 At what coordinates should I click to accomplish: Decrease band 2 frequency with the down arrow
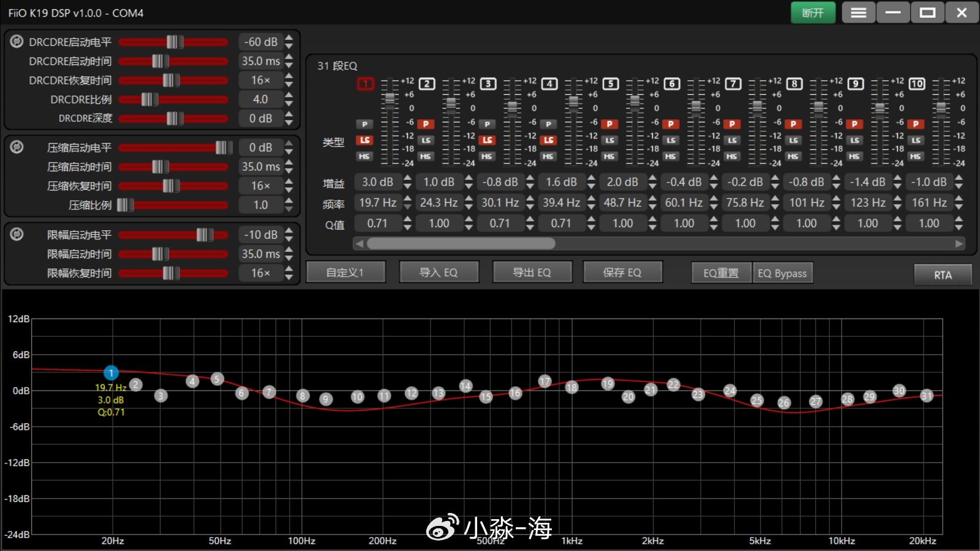point(469,207)
